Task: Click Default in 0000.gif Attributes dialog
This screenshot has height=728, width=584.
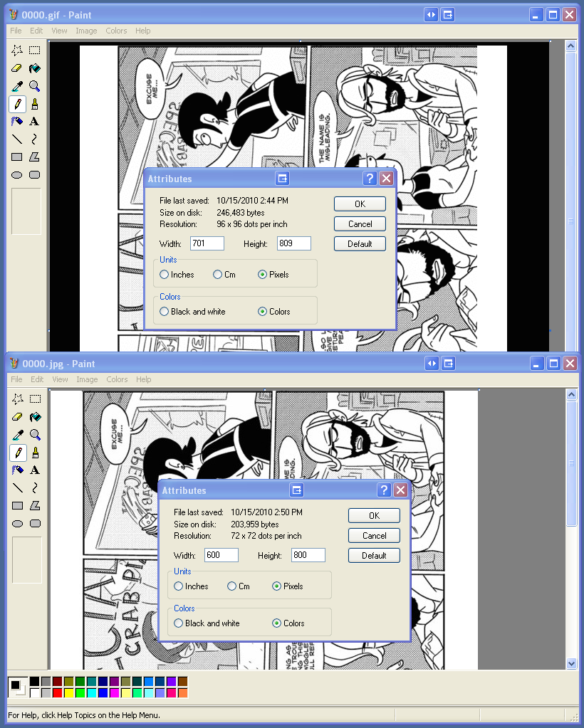Action: pyautogui.click(x=360, y=244)
